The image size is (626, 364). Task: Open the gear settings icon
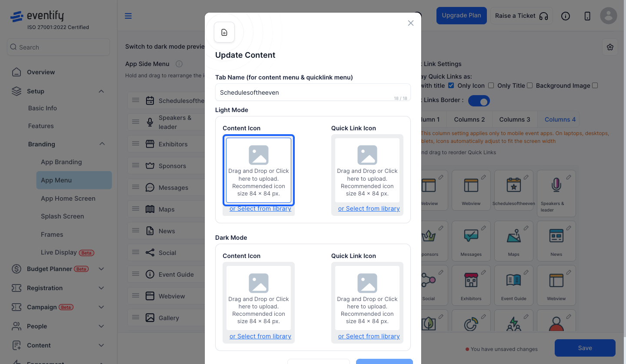pyautogui.click(x=610, y=47)
